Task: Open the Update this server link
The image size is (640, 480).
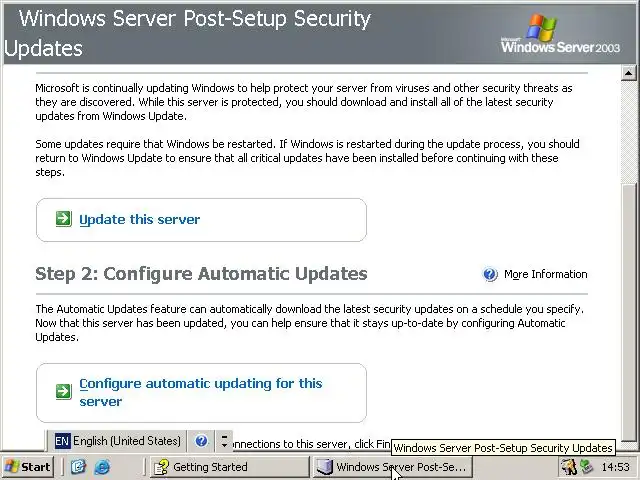Action: (x=140, y=220)
